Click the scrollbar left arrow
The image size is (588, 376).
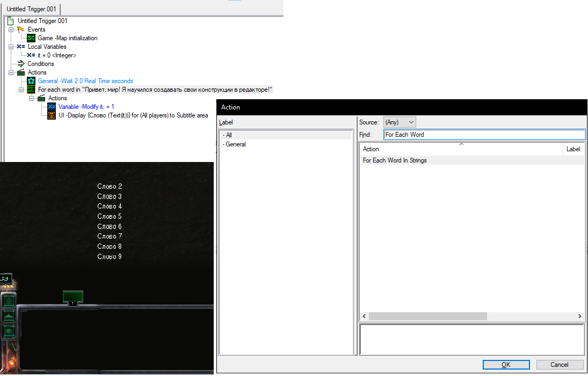coord(364,316)
